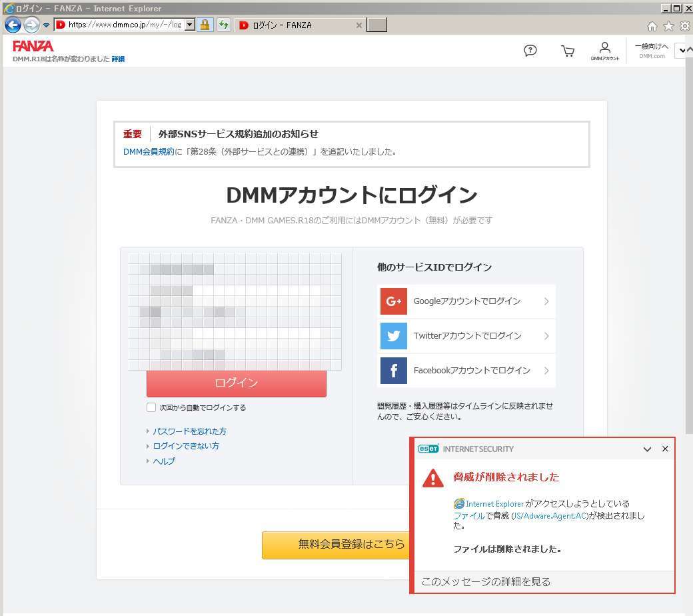
Task: Click chevron on the Google login row
Action: click(x=546, y=301)
